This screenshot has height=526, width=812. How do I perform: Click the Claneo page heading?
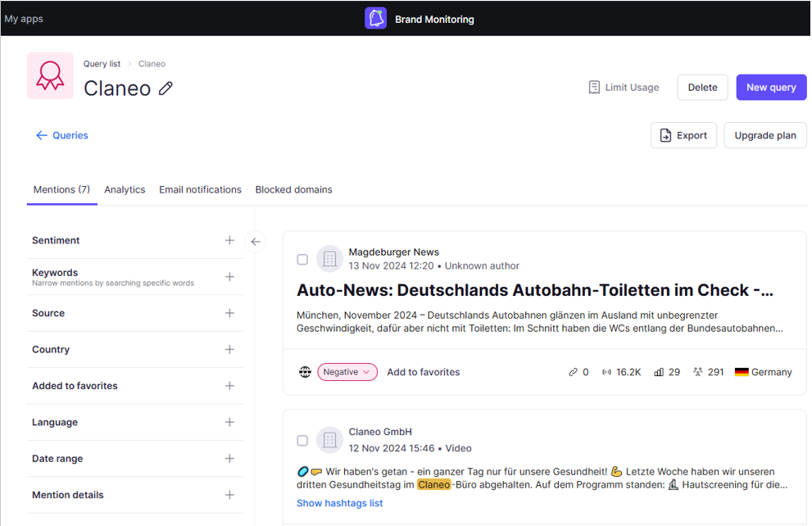click(117, 88)
